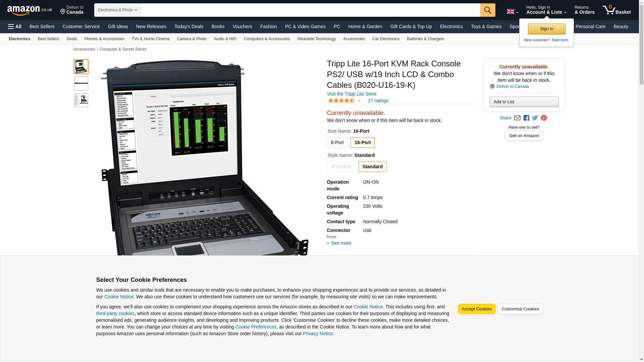Choose the Standard style option
Viewport: 644px width, 362px height.
coord(372,167)
